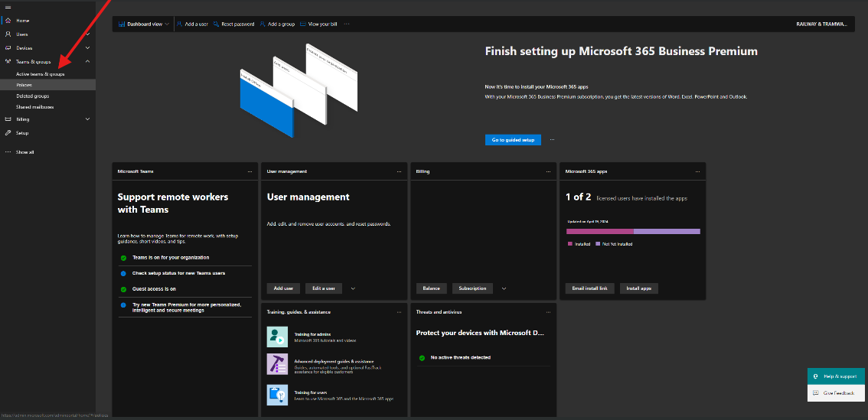
Task: Open Help & support panel
Action: tap(836, 376)
